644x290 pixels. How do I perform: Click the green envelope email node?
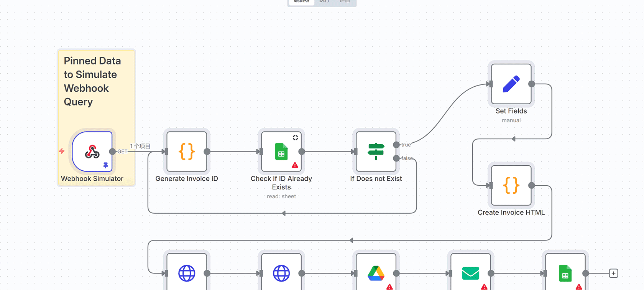[x=471, y=273]
